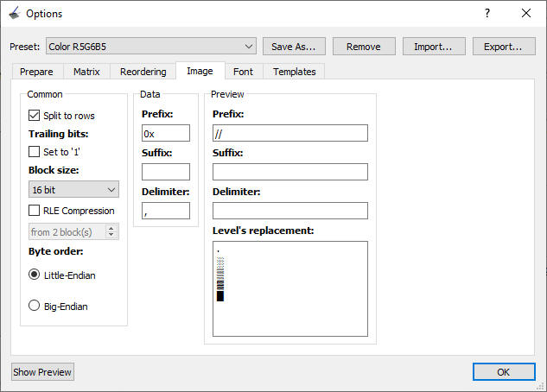Go to the Reordering tab

pyautogui.click(x=143, y=72)
